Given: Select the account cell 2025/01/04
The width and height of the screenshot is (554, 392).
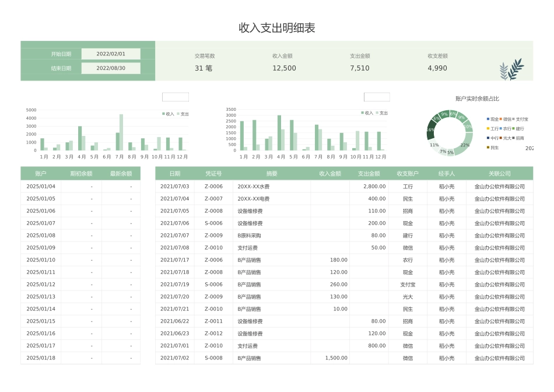Looking at the screenshot, I should [41, 186].
